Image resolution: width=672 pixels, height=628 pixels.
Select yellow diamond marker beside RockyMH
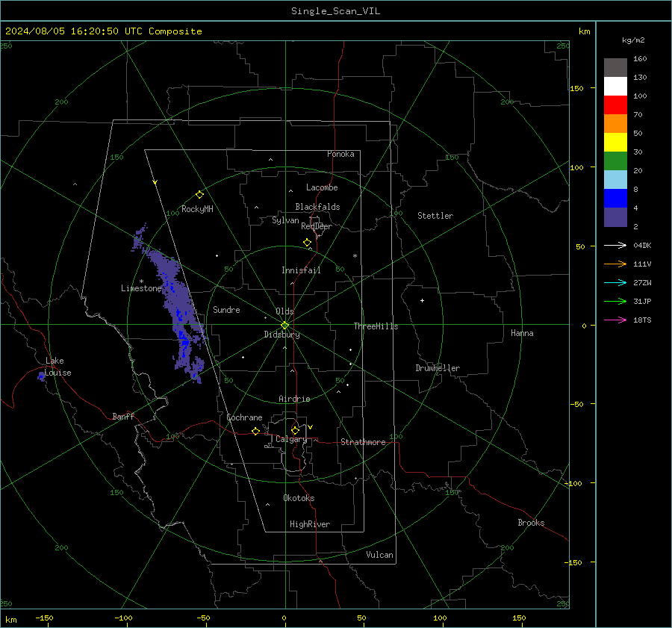[x=199, y=195]
